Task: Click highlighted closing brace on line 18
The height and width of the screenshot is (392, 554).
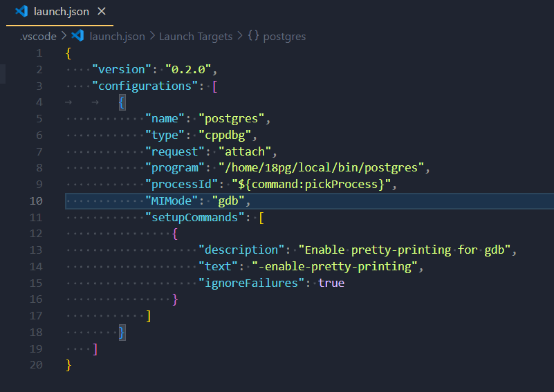Action: coord(122,333)
